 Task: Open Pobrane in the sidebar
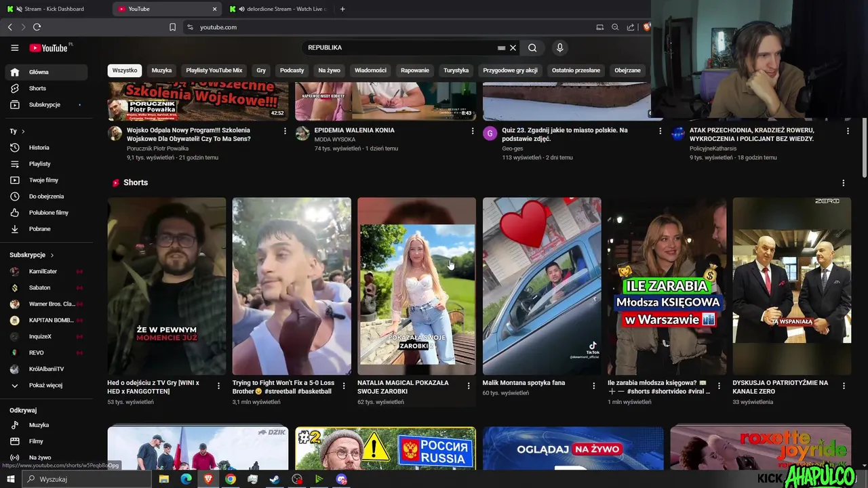[x=46, y=228]
